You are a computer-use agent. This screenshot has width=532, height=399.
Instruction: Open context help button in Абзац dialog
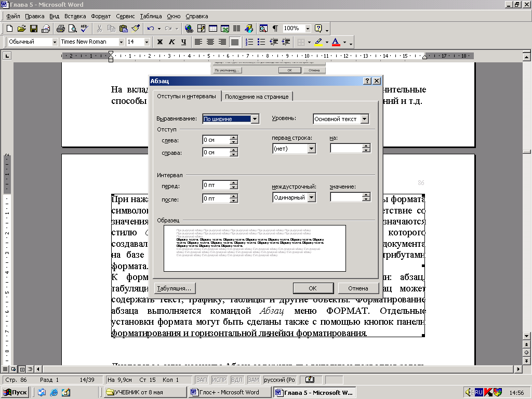367,81
